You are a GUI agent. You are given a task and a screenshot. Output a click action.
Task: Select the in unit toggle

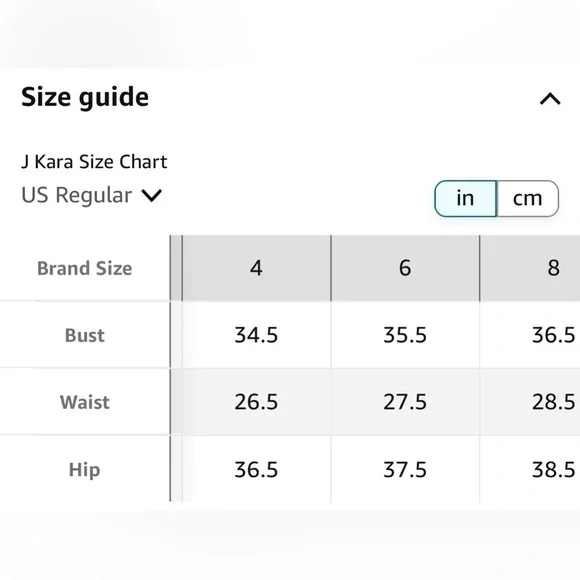[x=465, y=198]
